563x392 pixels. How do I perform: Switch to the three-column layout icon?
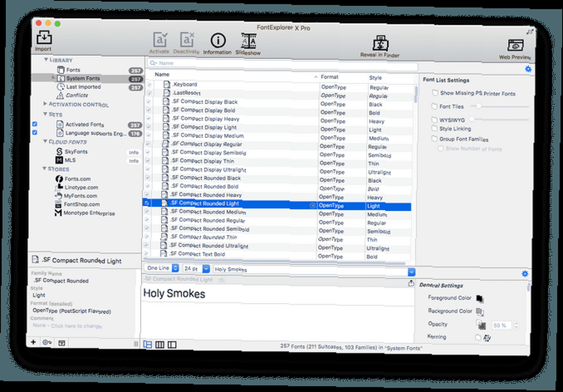(x=160, y=345)
